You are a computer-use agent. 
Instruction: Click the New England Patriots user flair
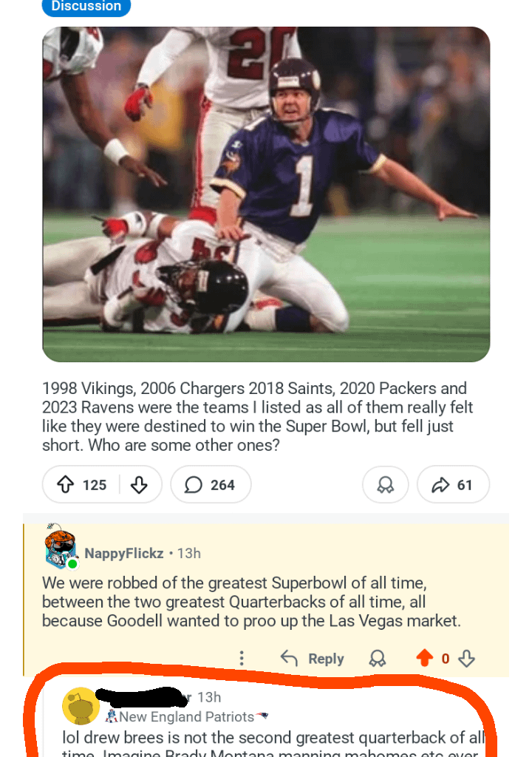click(x=186, y=716)
